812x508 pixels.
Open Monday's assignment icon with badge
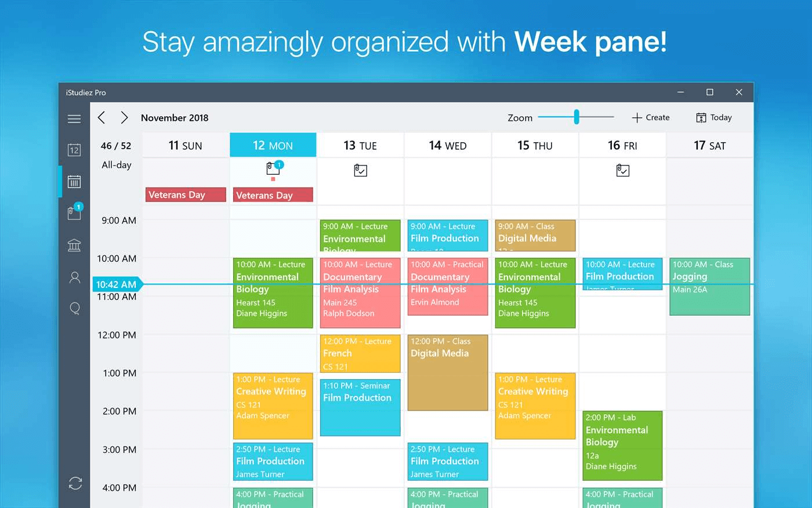tap(274, 168)
